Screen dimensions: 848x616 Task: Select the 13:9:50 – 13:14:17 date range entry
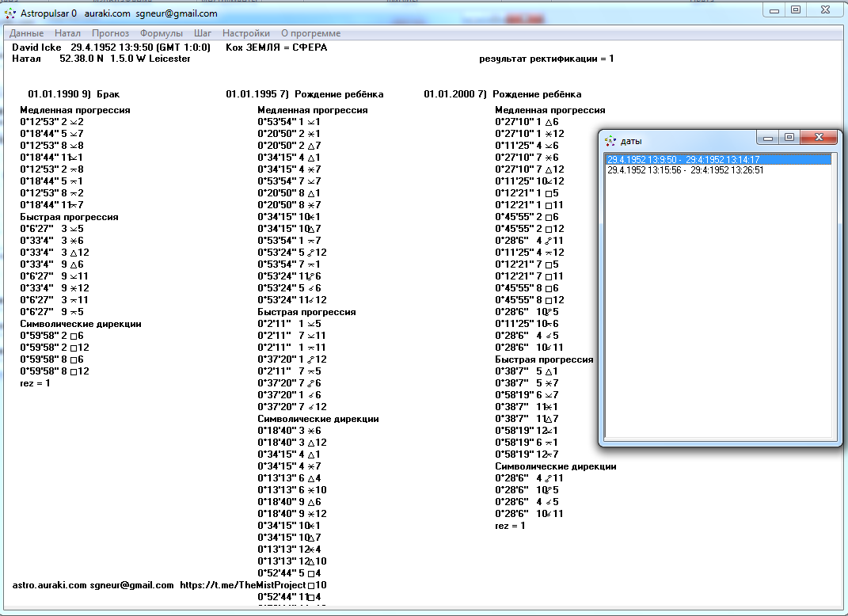pos(683,160)
